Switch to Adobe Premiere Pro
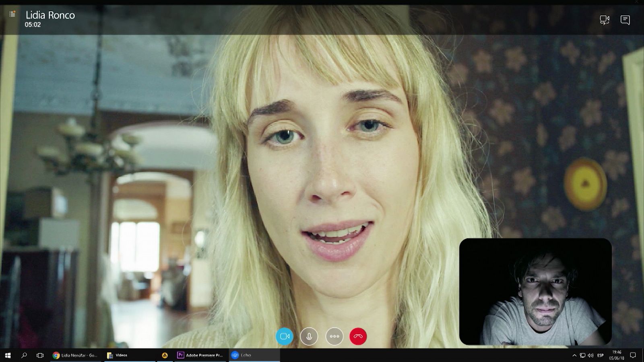This screenshot has height=362, width=644. tap(200, 355)
